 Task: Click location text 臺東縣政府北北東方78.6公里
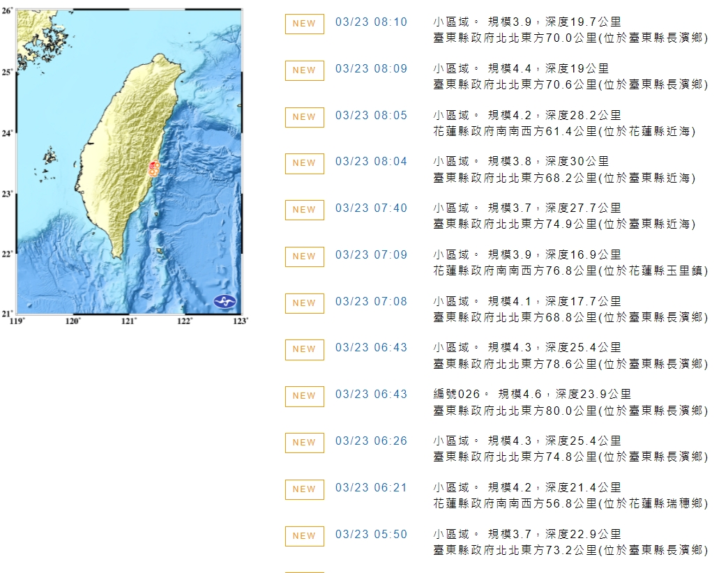[x=515, y=364]
